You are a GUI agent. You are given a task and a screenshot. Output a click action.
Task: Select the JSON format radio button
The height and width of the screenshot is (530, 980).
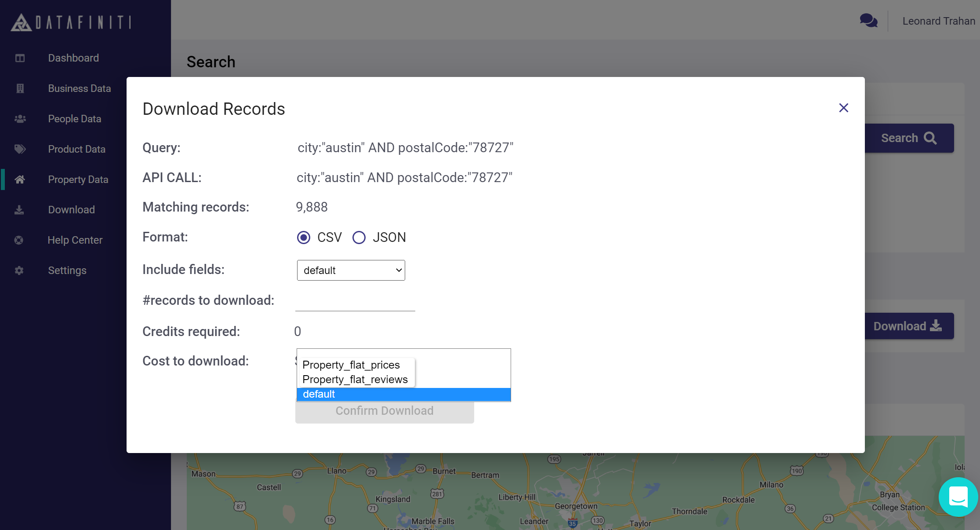[x=359, y=238]
